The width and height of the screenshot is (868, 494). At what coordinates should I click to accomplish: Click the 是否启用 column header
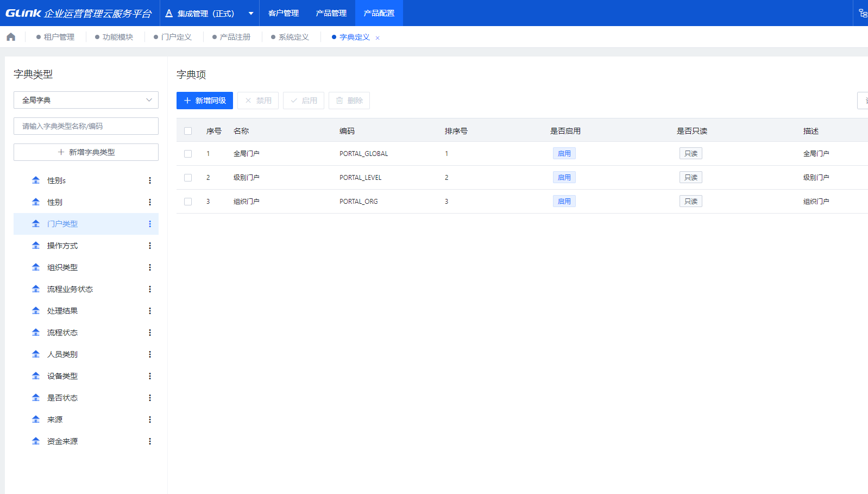point(565,131)
